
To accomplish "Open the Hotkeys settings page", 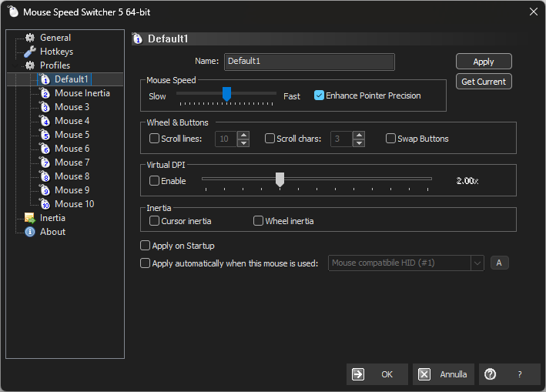I will [x=56, y=52].
